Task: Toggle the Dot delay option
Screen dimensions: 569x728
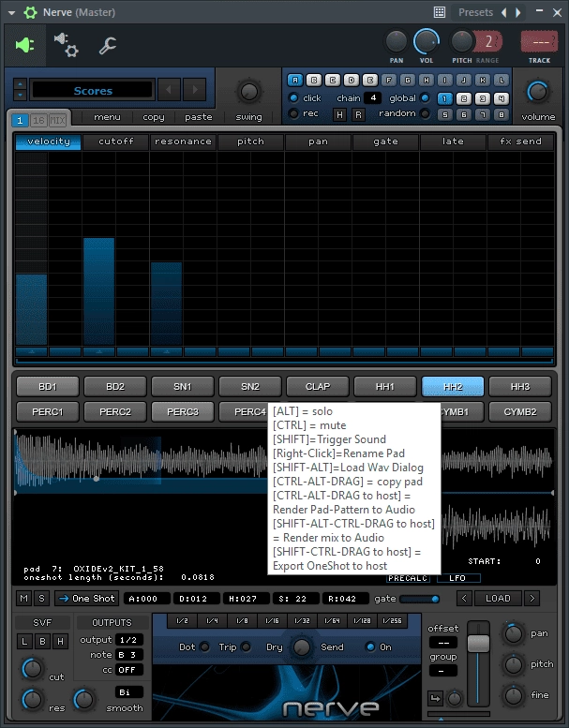Action: 204,646
